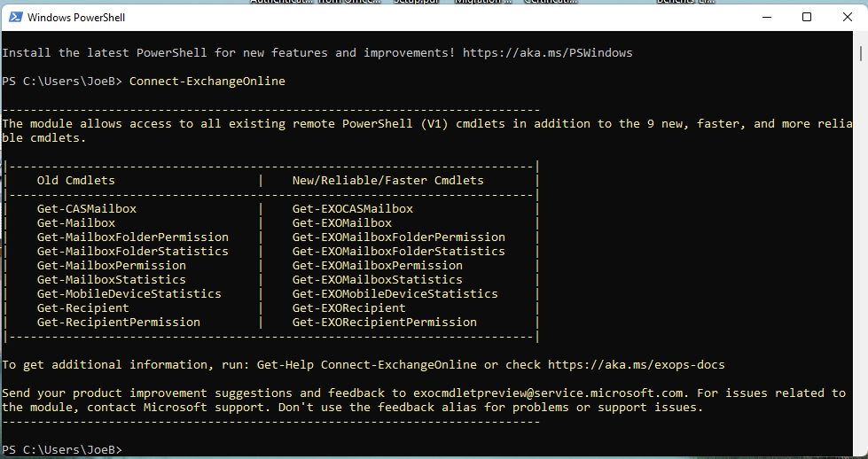Click the Old Cmdlets column header
Image resolution: width=868 pixels, height=459 pixels.
coord(75,181)
